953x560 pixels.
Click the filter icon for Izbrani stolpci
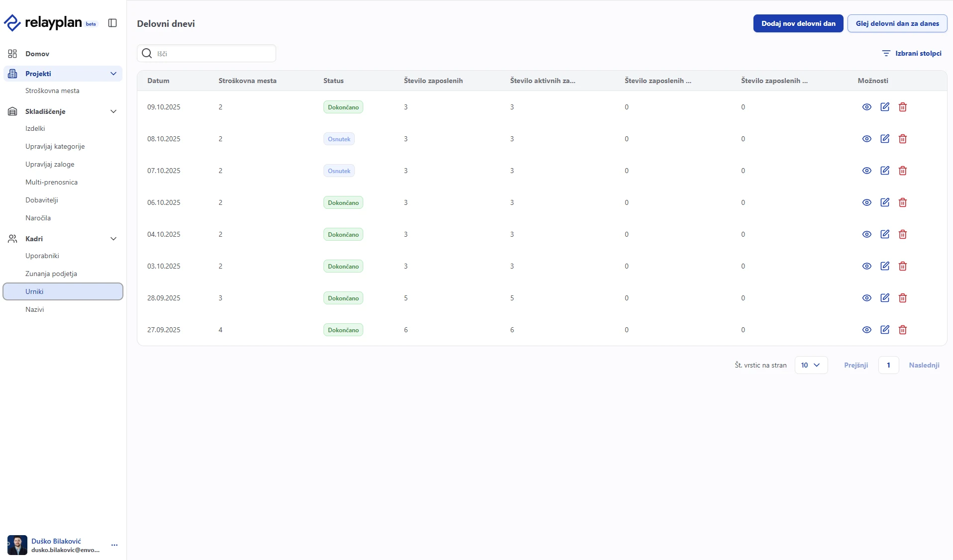tap(886, 53)
